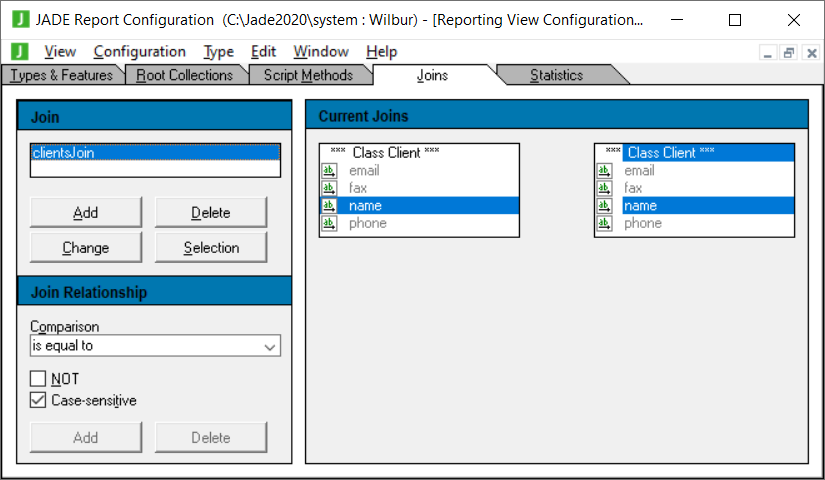Open the Edit menu
The image size is (825, 480).
[263, 52]
